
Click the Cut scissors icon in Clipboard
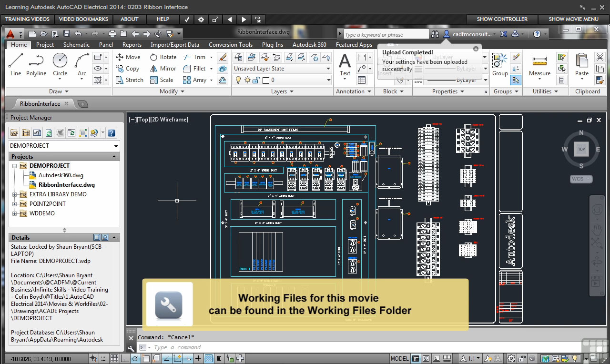(x=600, y=57)
